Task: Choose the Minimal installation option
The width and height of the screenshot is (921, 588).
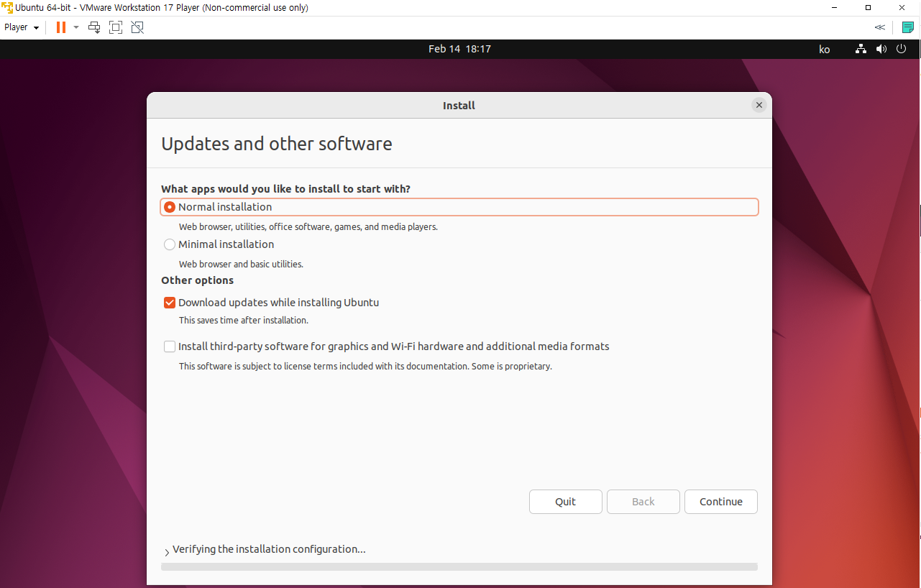Action: pyautogui.click(x=170, y=244)
